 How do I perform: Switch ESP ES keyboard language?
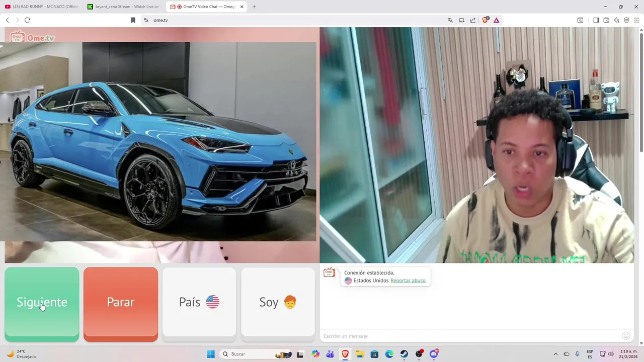(x=590, y=354)
